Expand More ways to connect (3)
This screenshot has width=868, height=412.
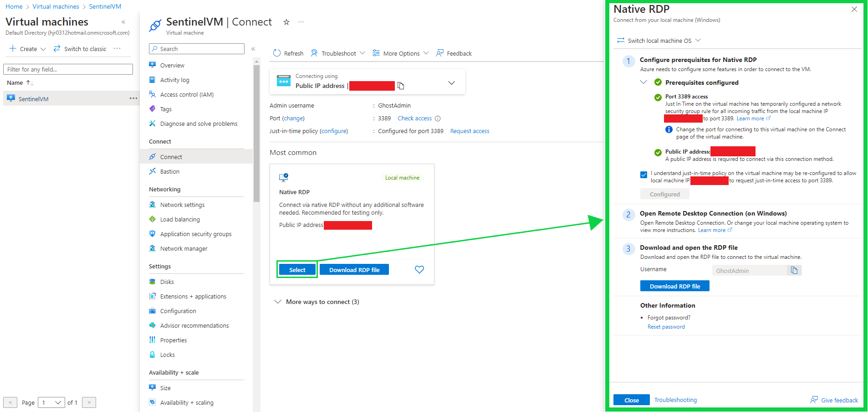click(x=317, y=302)
